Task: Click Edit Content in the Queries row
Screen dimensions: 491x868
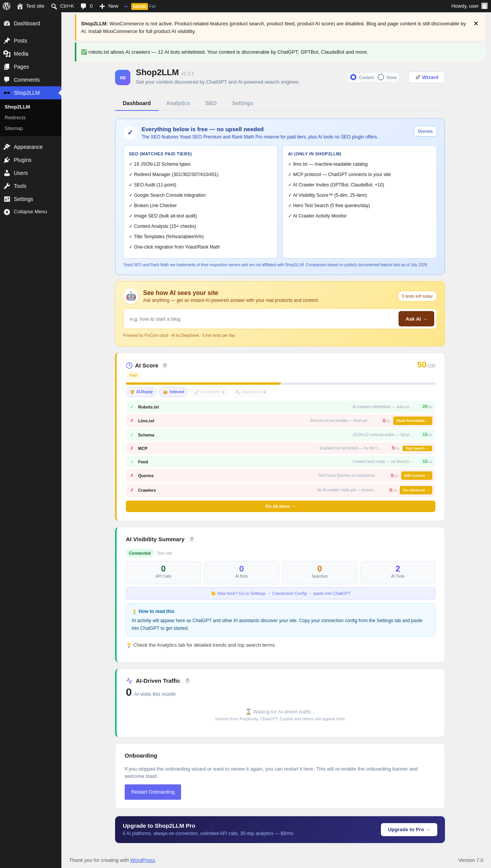Action: 417,476
